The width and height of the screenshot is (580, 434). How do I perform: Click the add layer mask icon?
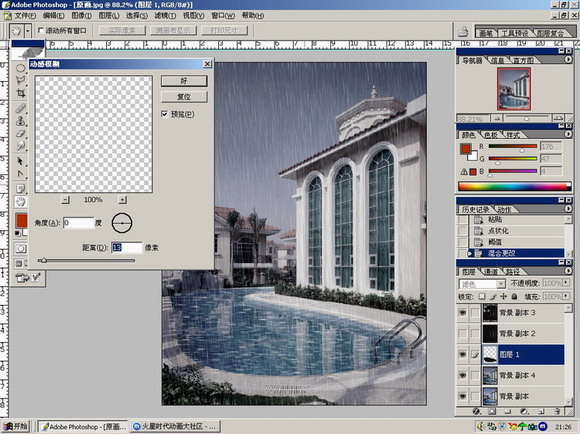[492, 411]
